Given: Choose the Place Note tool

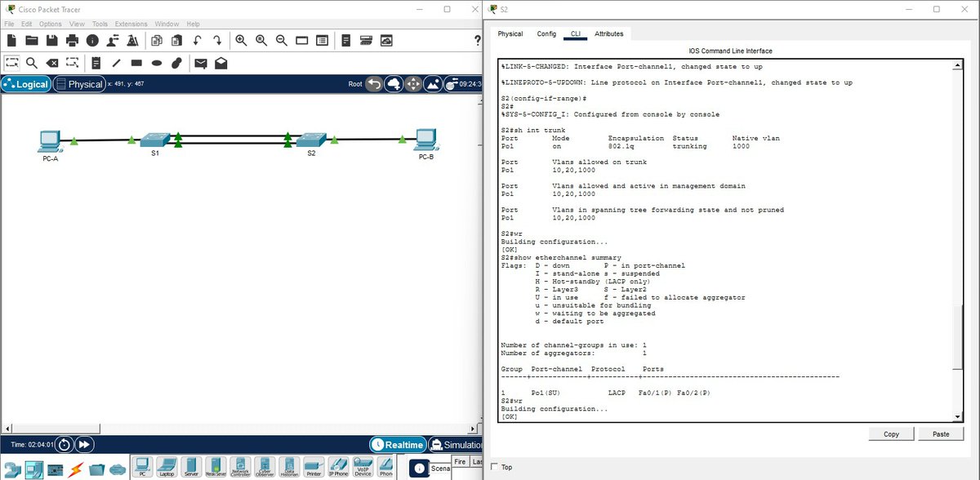Looking at the screenshot, I should coord(96,63).
